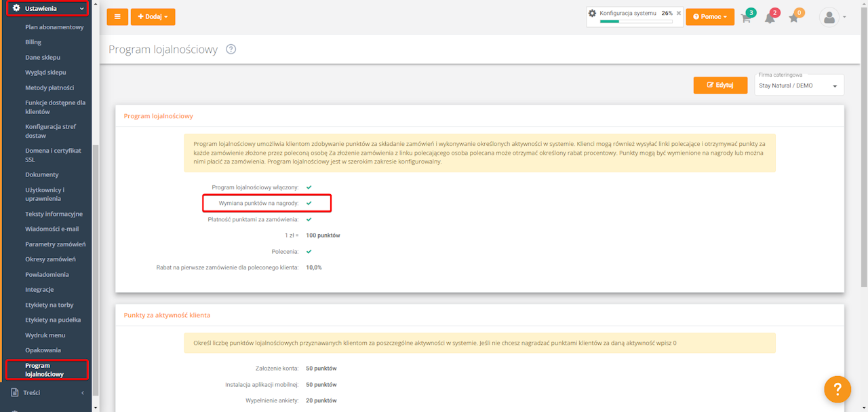The image size is (868, 412).
Task: Open the shopping cart icon with badge 3
Action: [747, 18]
